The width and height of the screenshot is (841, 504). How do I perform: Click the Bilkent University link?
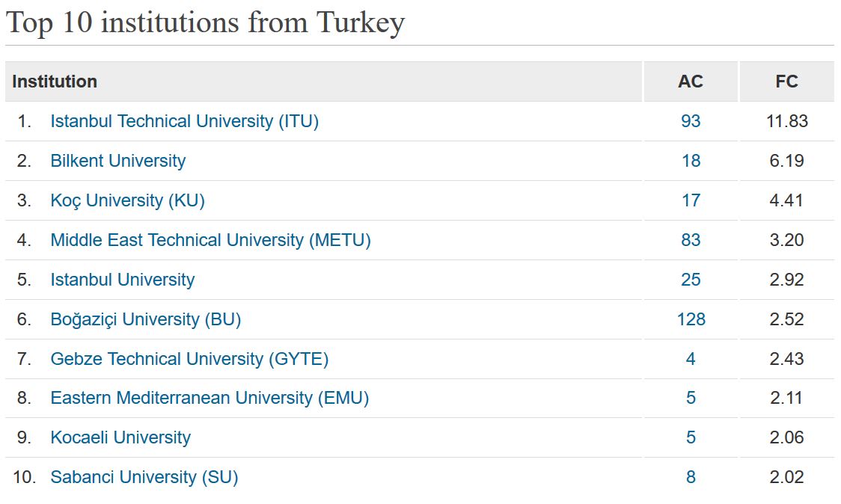coord(118,161)
